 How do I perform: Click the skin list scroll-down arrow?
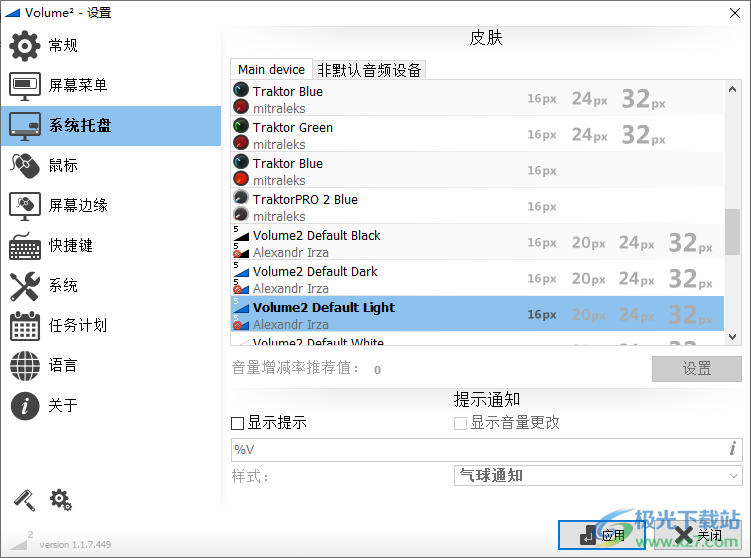732,338
